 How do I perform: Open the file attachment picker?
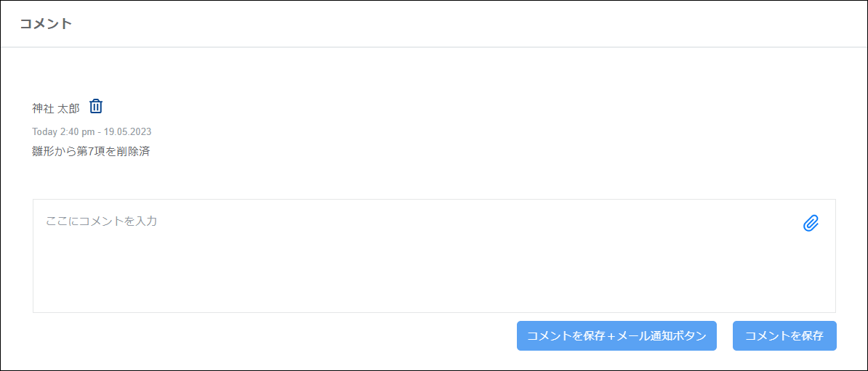click(811, 224)
